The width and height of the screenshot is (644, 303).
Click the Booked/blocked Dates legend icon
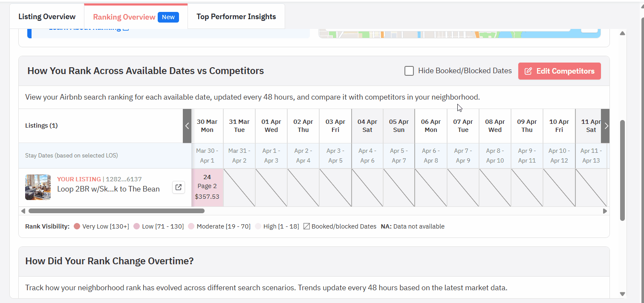[x=306, y=226]
